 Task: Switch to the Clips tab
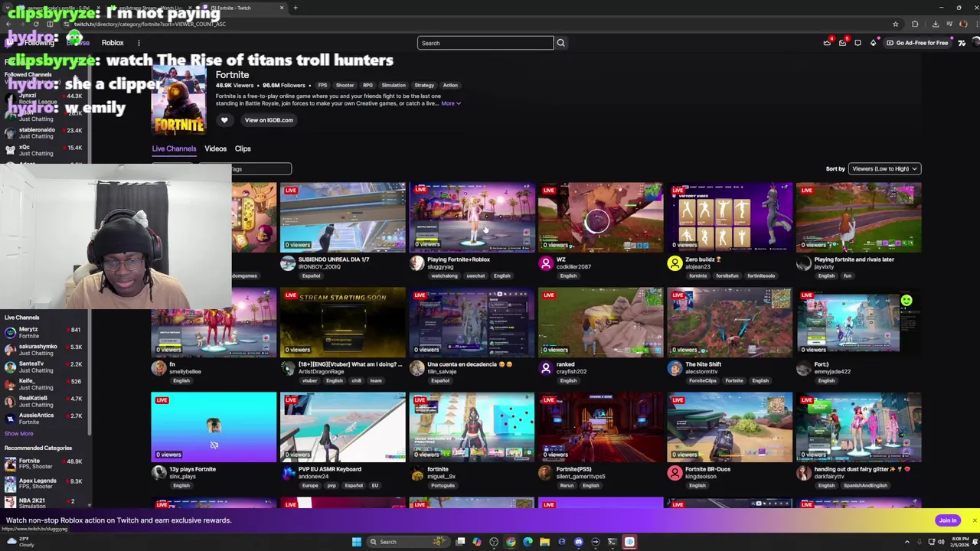pyautogui.click(x=243, y=148)
